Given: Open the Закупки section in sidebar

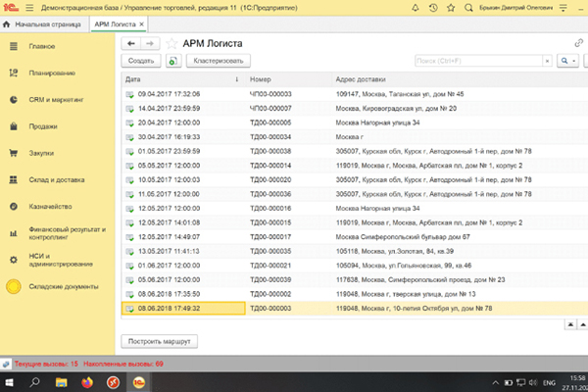Looking at the screenshot, I should coord(41,153).
